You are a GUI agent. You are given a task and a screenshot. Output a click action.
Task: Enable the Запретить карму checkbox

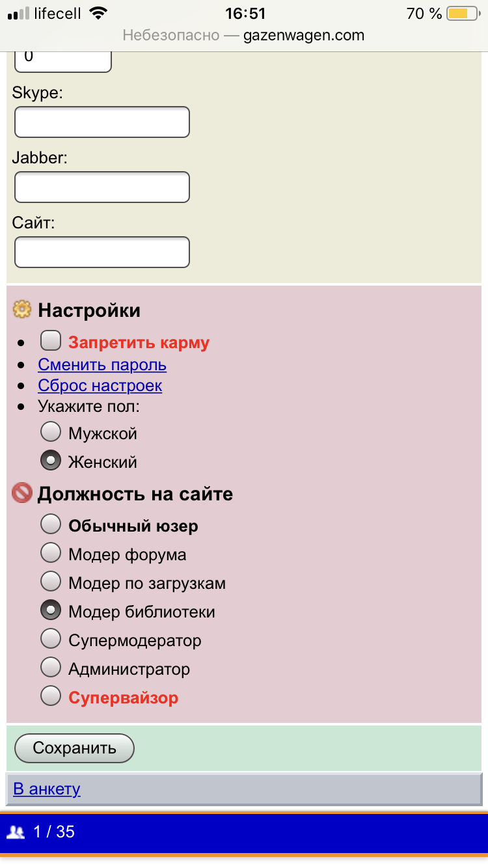51,340
